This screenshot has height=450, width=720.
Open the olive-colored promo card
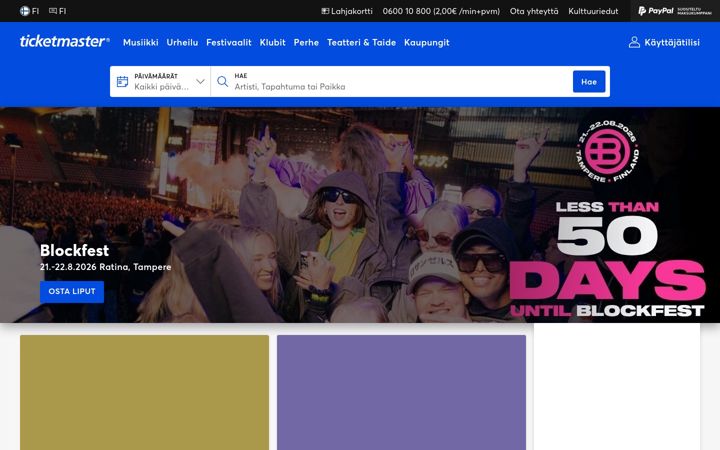(x=144, y=393)
